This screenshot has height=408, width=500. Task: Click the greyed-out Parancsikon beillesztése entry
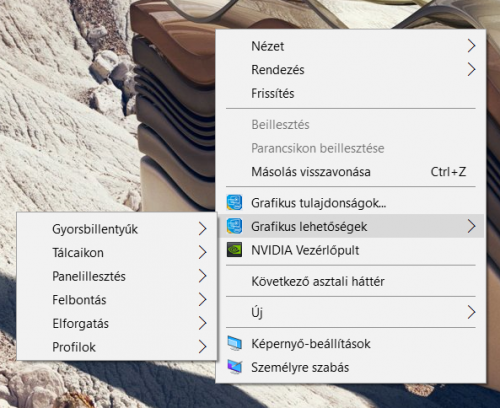click(351, 148)
